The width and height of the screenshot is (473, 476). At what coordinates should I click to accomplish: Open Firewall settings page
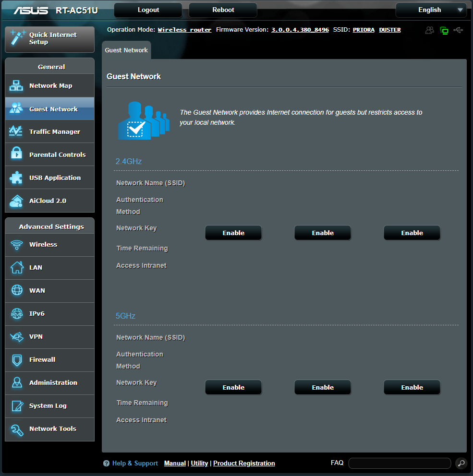[x=50, y=360]
